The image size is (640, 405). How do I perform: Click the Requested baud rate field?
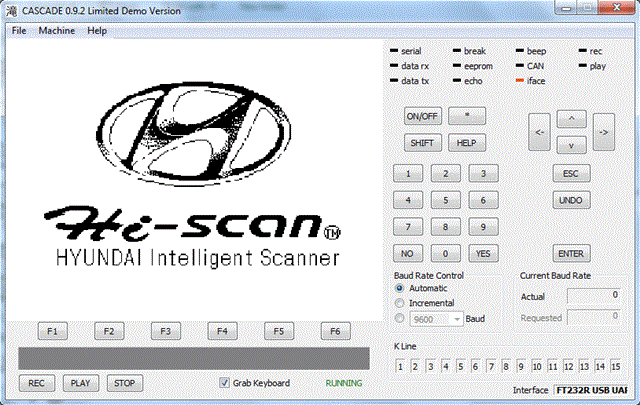coord(594,317)
